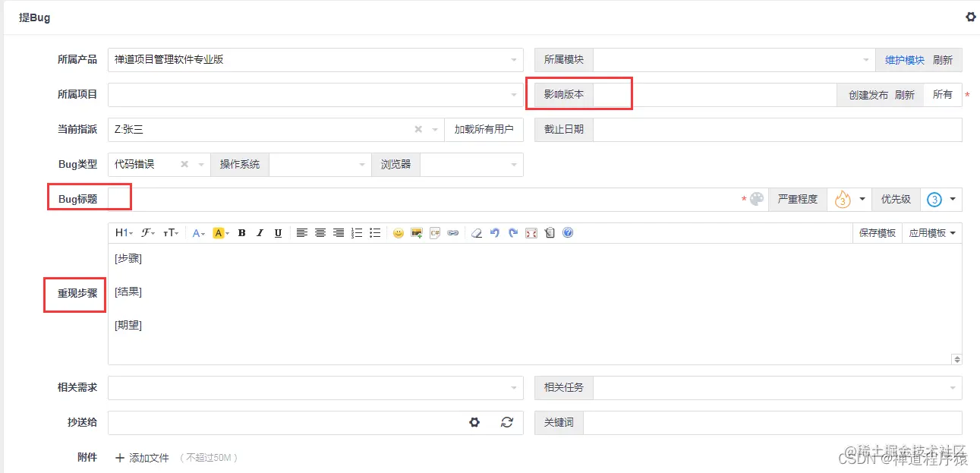Click the 维护模块 link

click(903, 59)
